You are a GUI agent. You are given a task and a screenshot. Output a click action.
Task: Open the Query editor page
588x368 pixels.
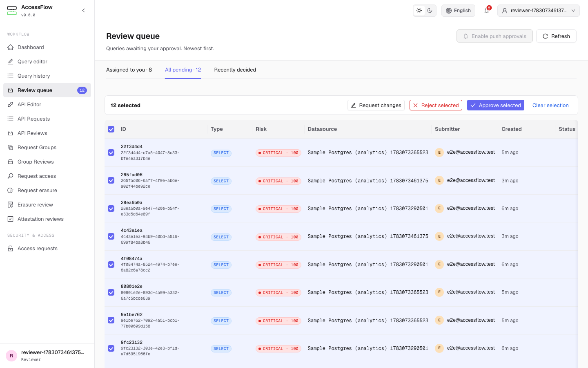(47, 62)
